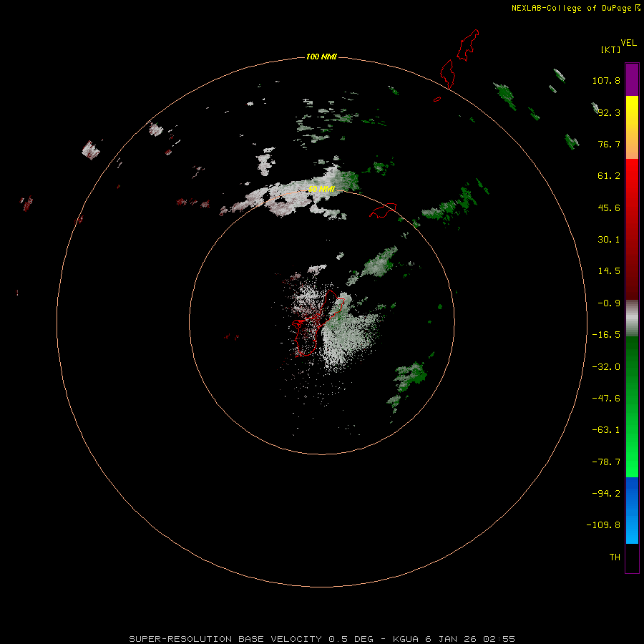Click the Super-Resolution Base Velocity caption
The image size is (644, 644).
(322, 639)
